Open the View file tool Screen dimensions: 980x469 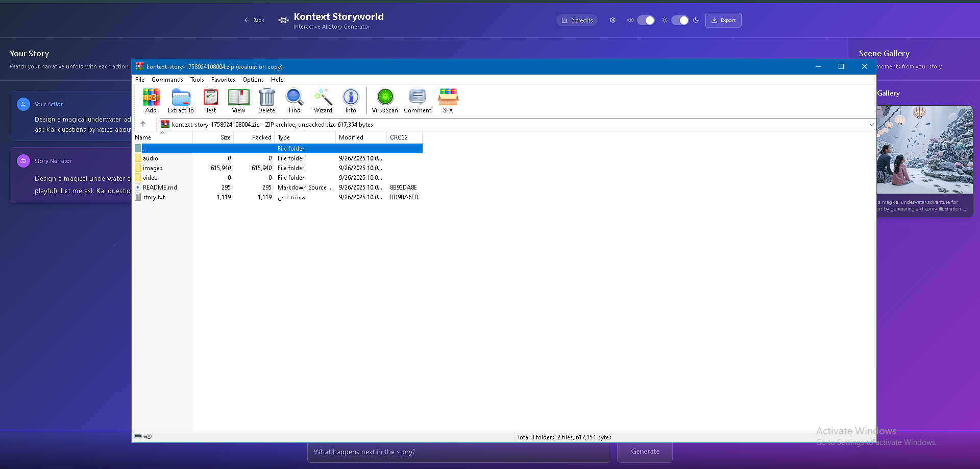[x=238, y=101]
